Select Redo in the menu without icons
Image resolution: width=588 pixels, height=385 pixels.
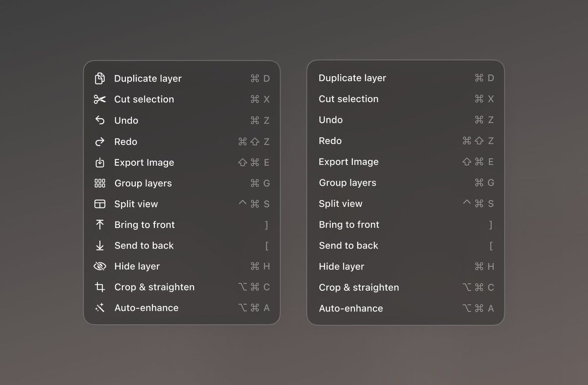coord(406,141)
